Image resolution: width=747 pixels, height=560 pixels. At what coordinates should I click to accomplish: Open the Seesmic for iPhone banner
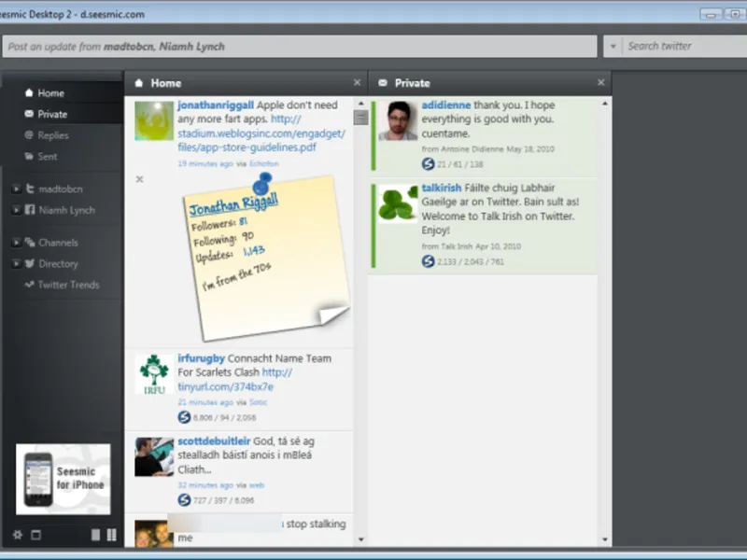click(63, 479)
